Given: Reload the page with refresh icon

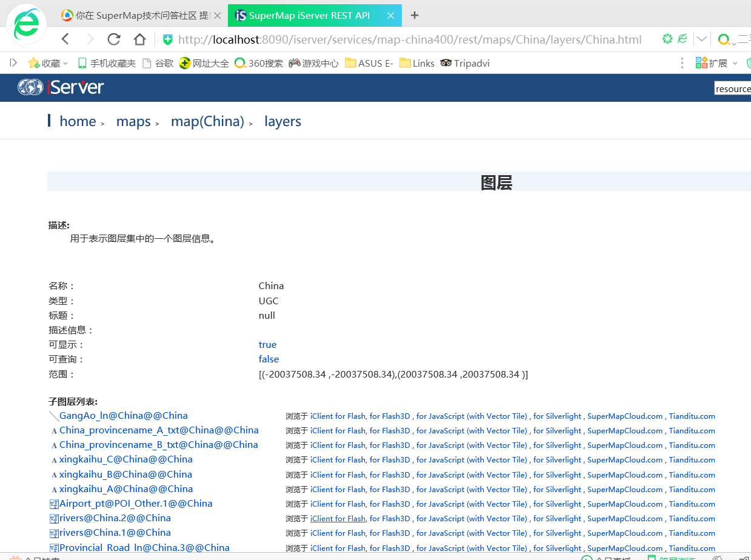Looking at the screenshot, I should (x=113, y=39).
